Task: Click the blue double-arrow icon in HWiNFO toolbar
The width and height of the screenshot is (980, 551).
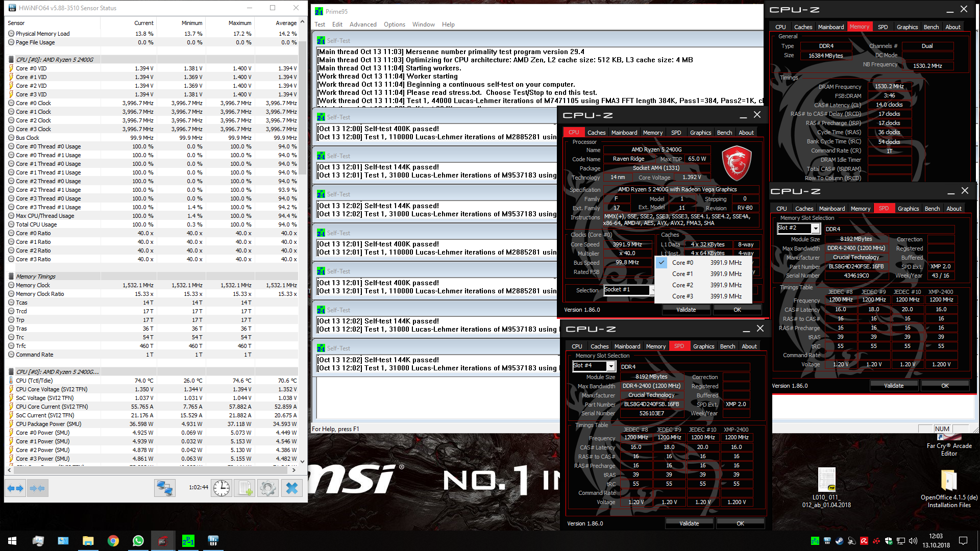Action: 15,488
